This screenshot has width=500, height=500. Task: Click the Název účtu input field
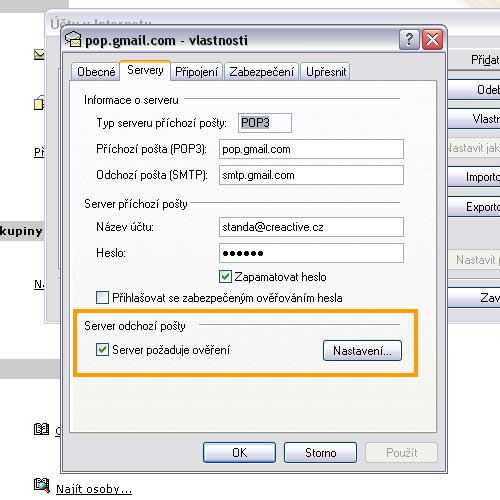(x=311, y=227)
